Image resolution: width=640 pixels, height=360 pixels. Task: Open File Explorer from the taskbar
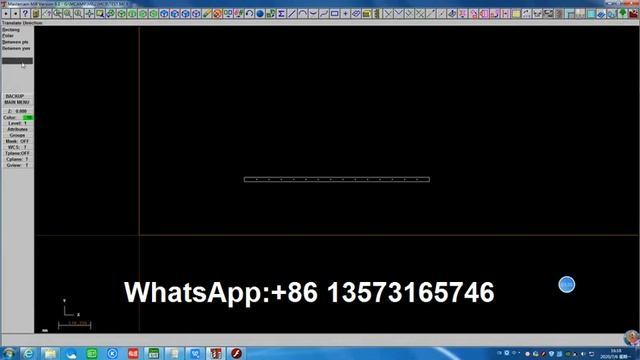tap(50, 353)
